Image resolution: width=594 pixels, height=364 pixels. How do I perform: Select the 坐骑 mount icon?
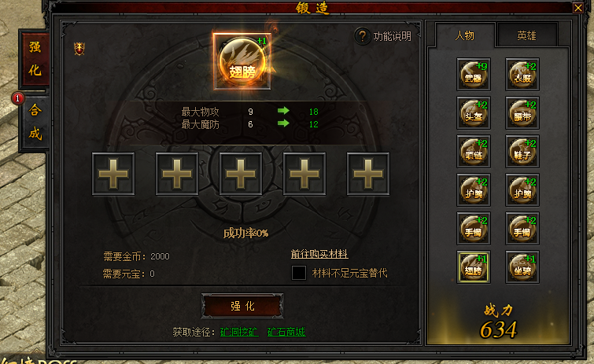522,267
